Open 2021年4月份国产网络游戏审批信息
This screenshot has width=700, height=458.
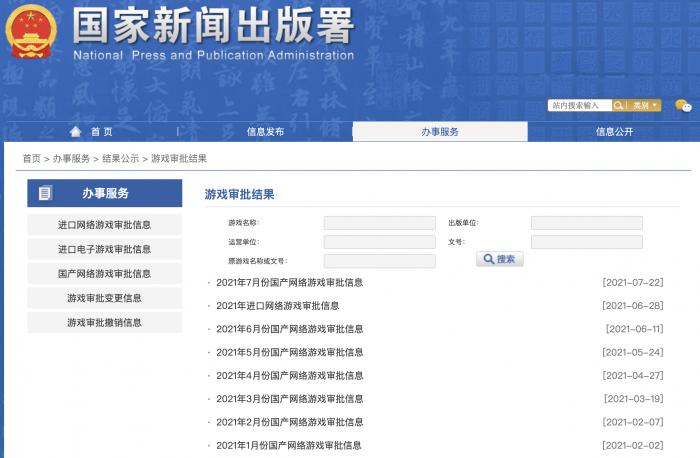[x=289, y=375]
